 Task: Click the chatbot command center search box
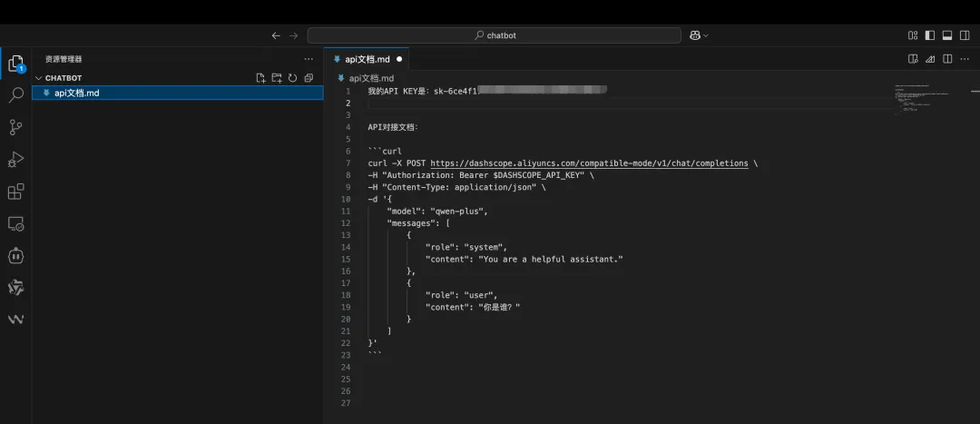tap(494, 35)
